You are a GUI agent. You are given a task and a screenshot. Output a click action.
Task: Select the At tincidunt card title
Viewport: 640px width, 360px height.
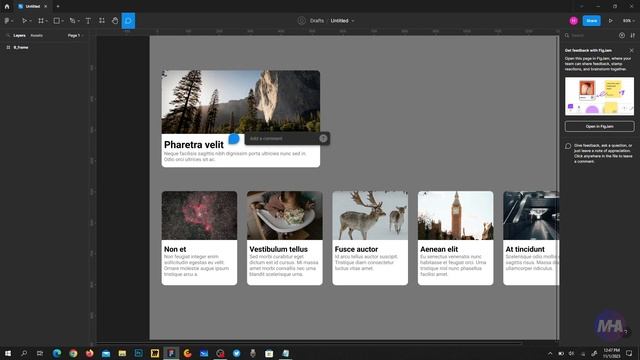coord(525,249)
